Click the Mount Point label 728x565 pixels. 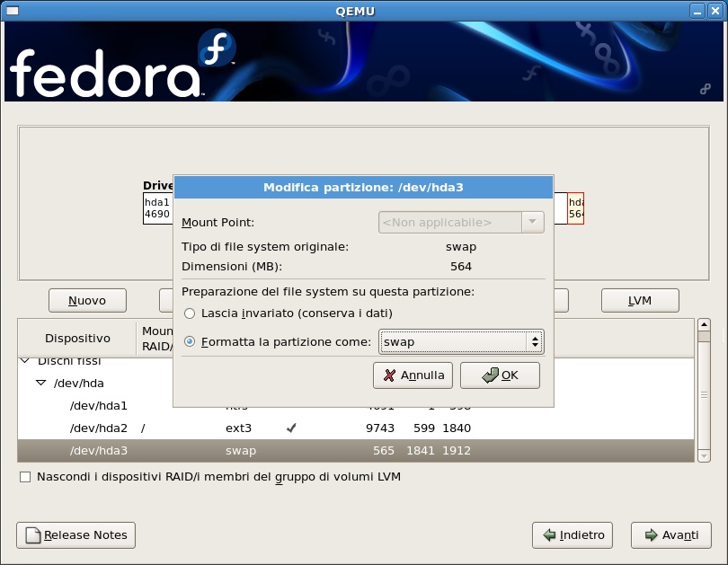[x=218, y=223]
